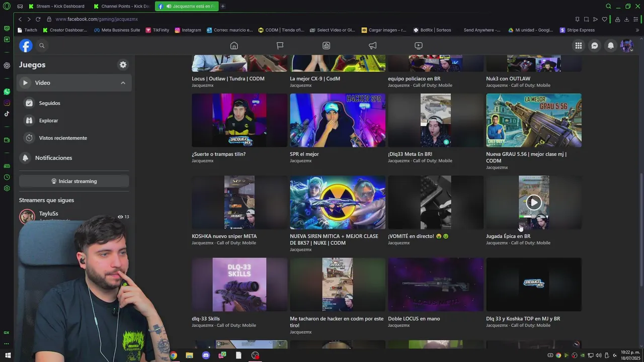Open the Facebook menu grid icon

click(x=579, y=46)
